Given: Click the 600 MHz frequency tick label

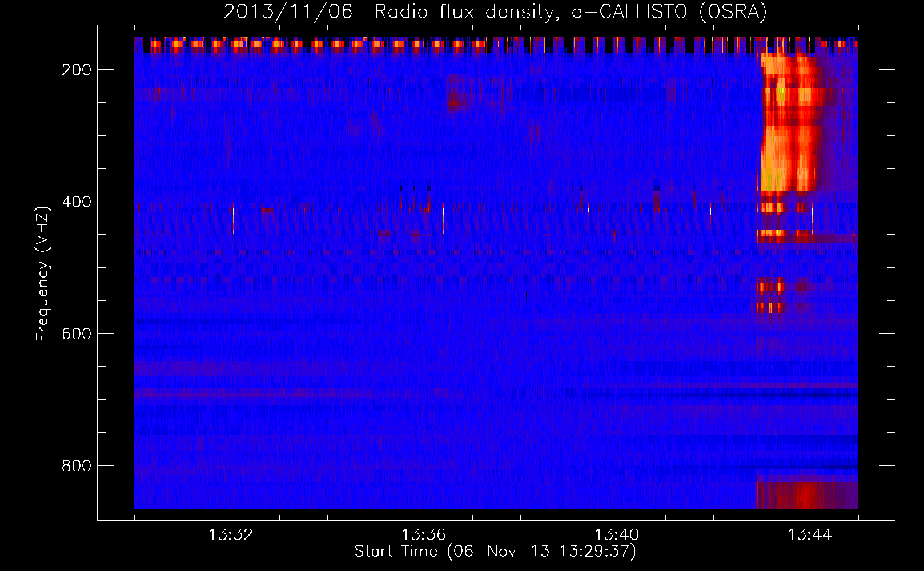Looking at the screenshot, I should pos(77,334).
